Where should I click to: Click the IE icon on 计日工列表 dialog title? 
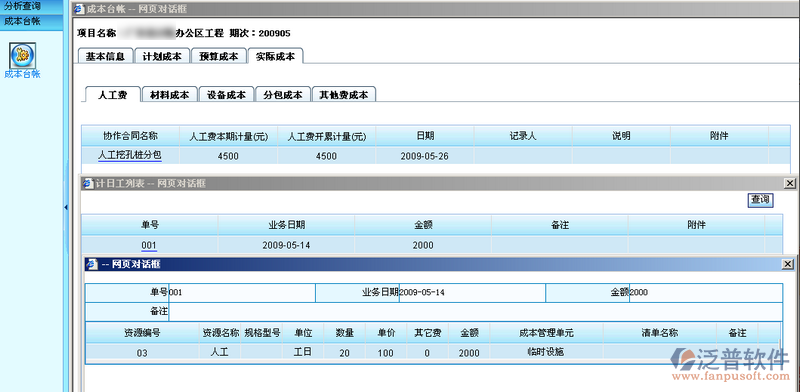tap(88, 183)
